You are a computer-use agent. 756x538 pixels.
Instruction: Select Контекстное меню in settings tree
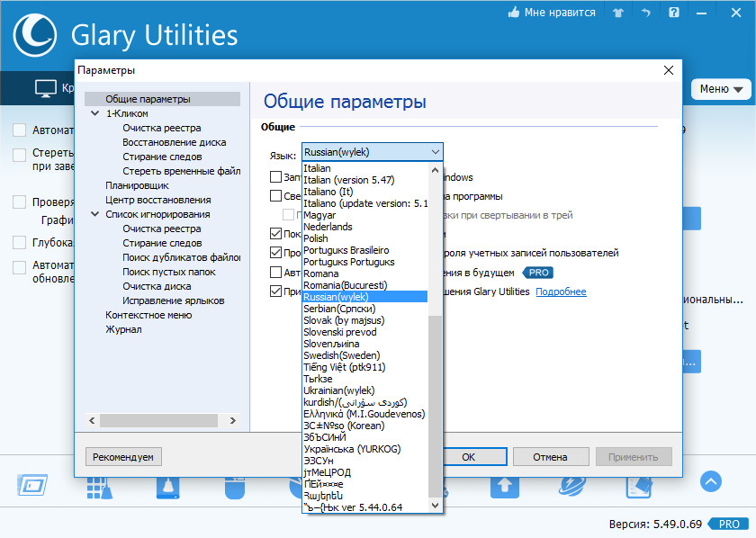[x=148, y=315]
